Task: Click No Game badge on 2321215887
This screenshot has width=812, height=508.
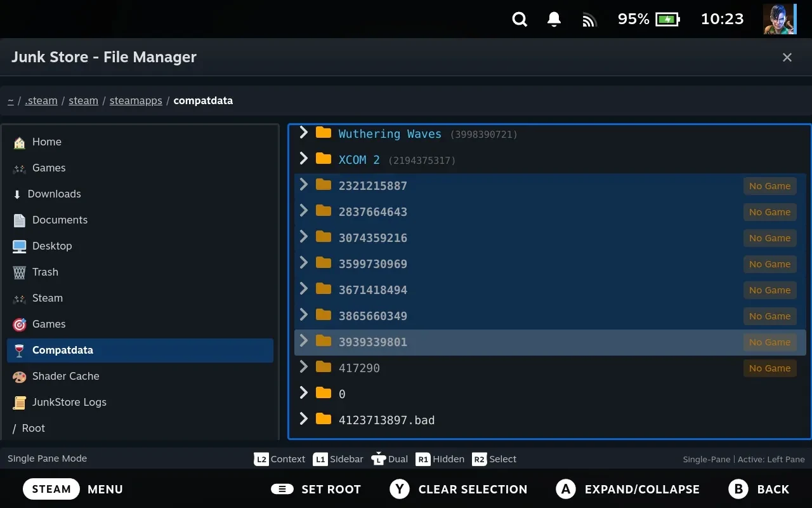Action: (x=769, y=186)
